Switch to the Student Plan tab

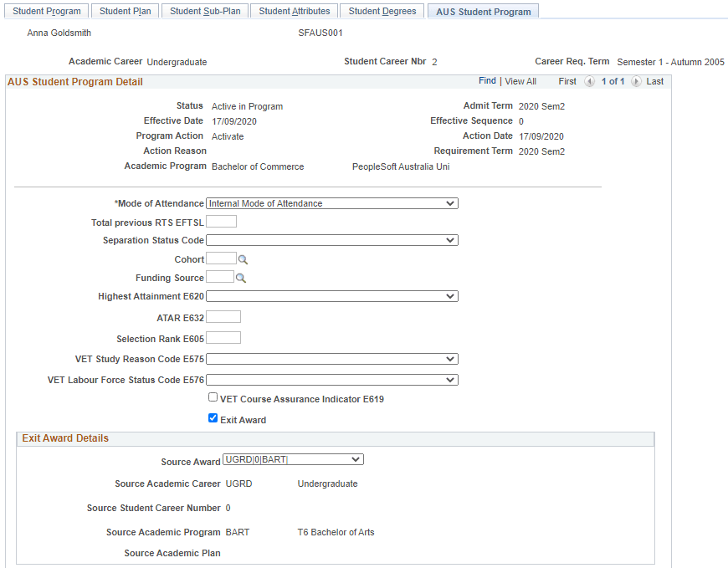click(125, 11)
